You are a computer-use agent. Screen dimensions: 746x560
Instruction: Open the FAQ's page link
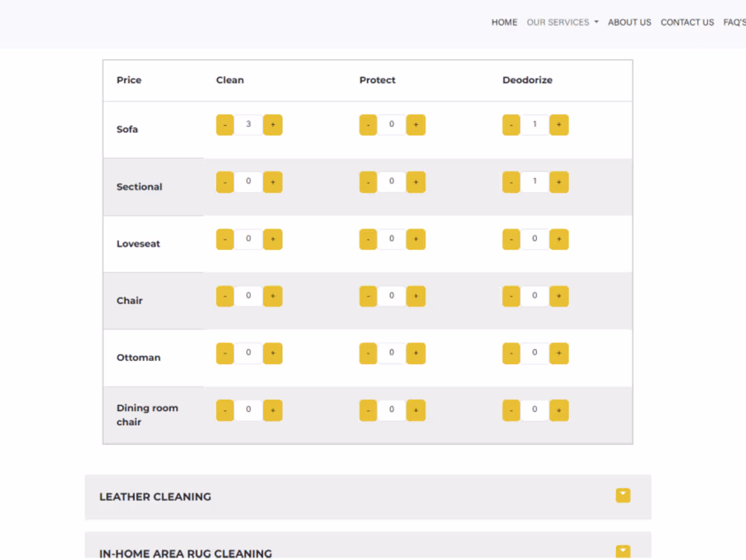(734, 22)
